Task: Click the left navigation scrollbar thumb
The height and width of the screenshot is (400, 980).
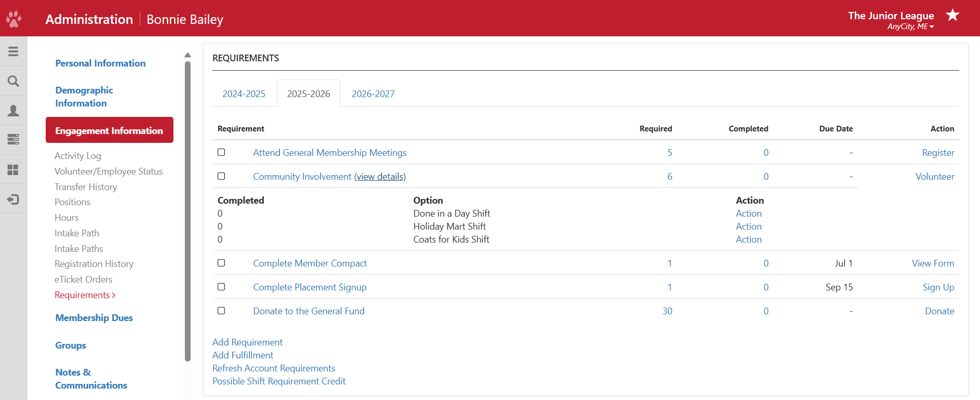Action: (187, 211)
